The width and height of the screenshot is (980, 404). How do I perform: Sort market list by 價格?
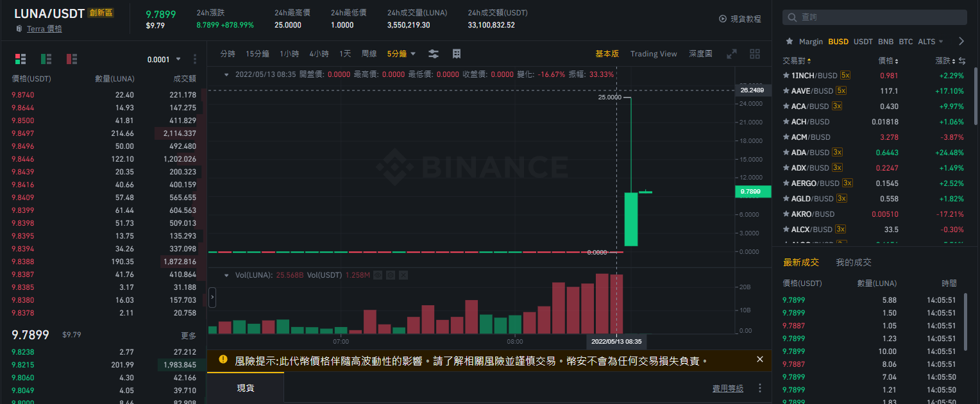tap(888, 61)
